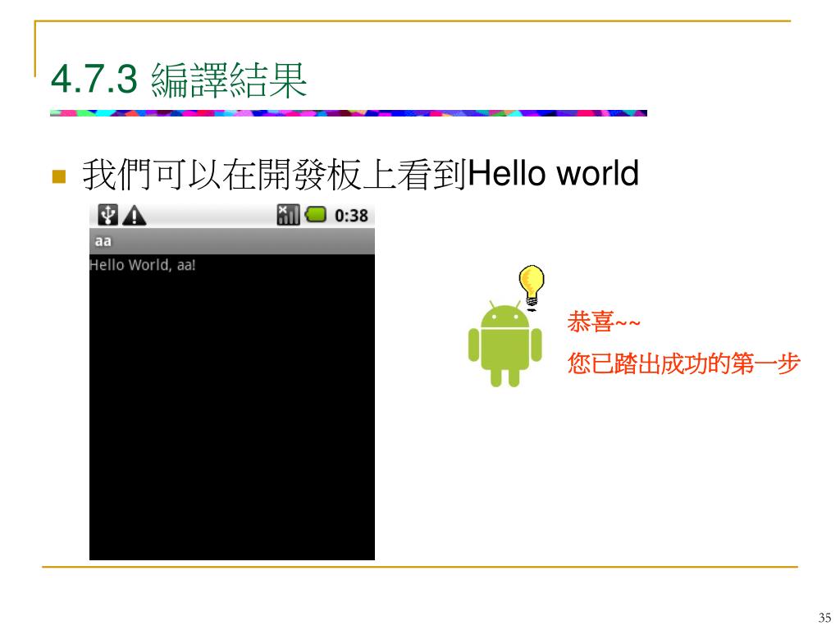Screen dimensions: 840x630
Task: Click the bullet text about Hello world
Action: 361,174
